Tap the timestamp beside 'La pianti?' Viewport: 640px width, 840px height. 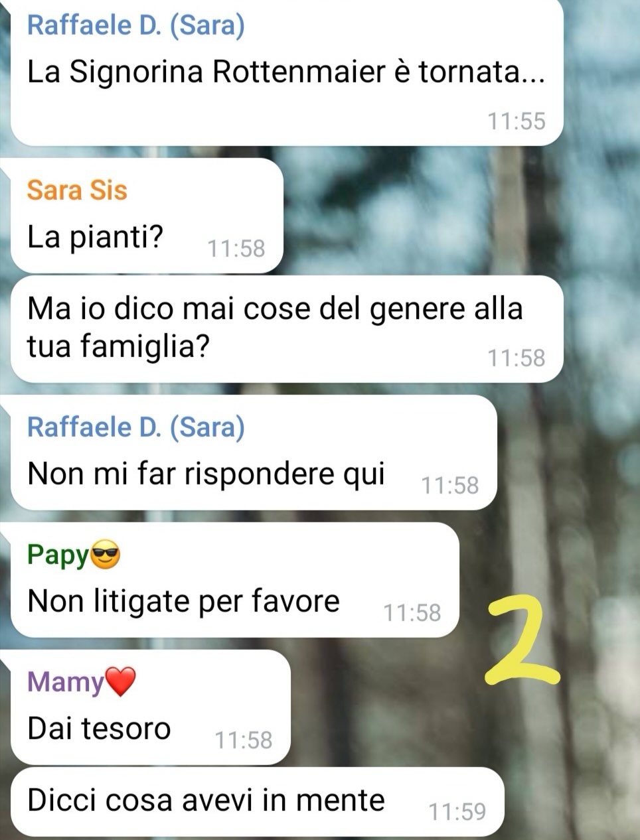point(236,249)
